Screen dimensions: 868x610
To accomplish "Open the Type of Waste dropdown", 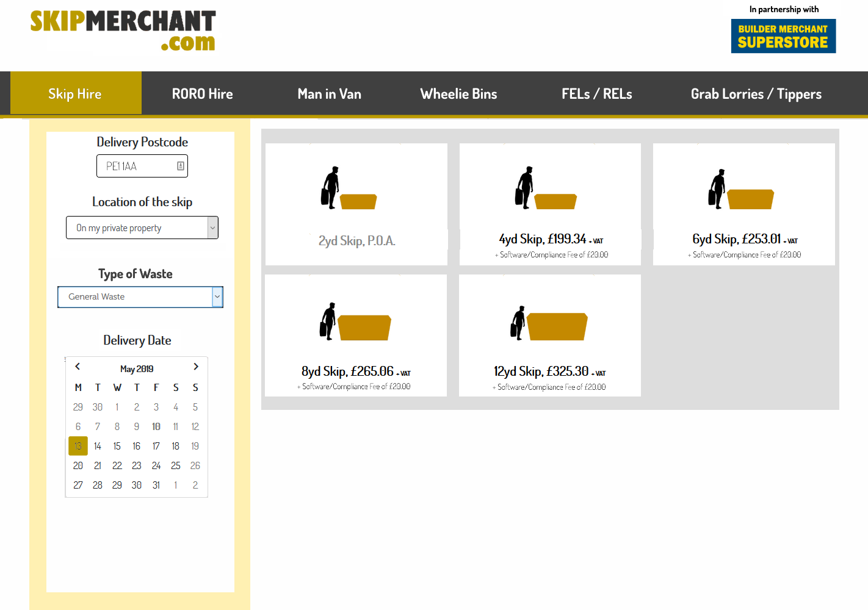I will point(140,297).
